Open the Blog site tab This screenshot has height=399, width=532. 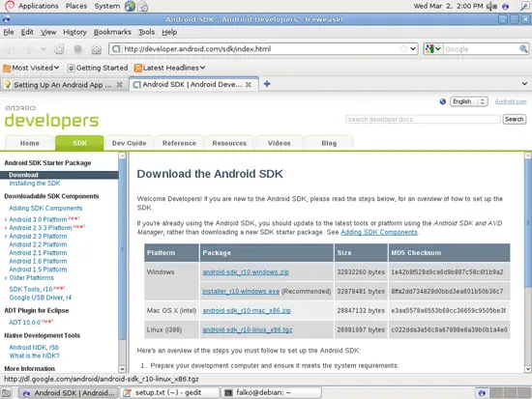pyautogui.click(x=329, y=143)
